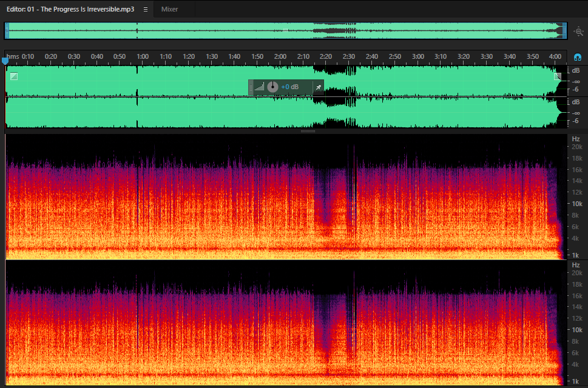Click the bottom channel dB scale label
Viewport: 588px width, 388px height.
click(576, 102)
